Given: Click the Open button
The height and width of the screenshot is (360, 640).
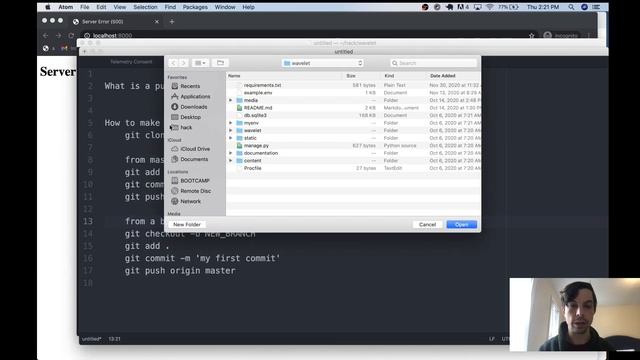Looking at the screenshot, I should tap(462, 224).
